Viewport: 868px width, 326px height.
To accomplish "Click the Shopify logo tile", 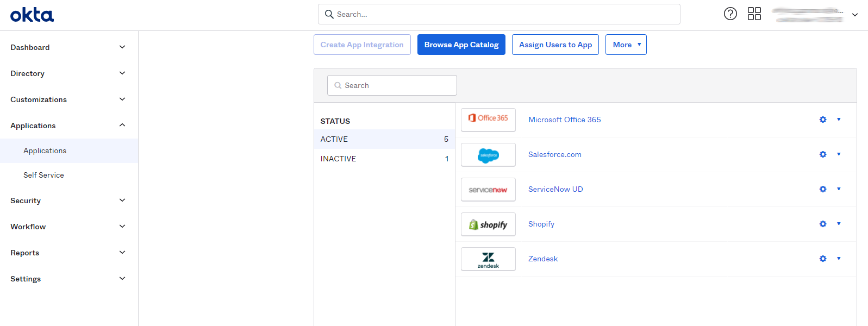I will (488, 224).
